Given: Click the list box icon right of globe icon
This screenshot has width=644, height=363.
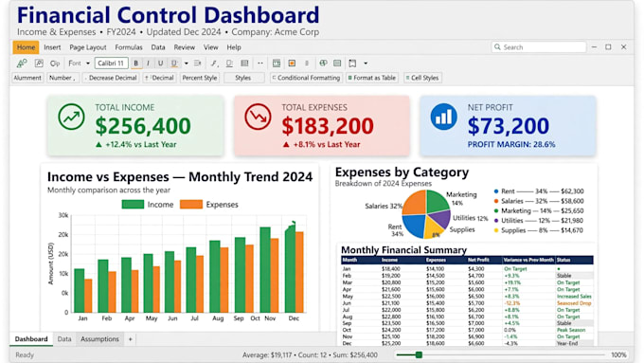Looking at the screenshot, I should tap(337, 63).
